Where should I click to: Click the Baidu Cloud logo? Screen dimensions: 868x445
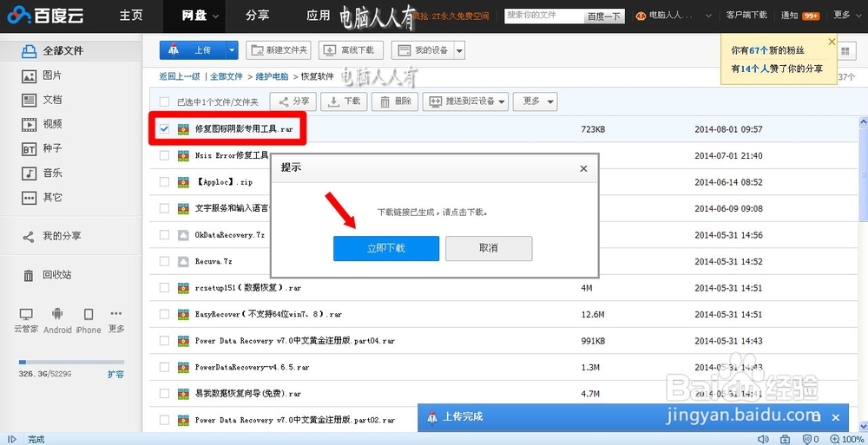click(x=46, y=15)
